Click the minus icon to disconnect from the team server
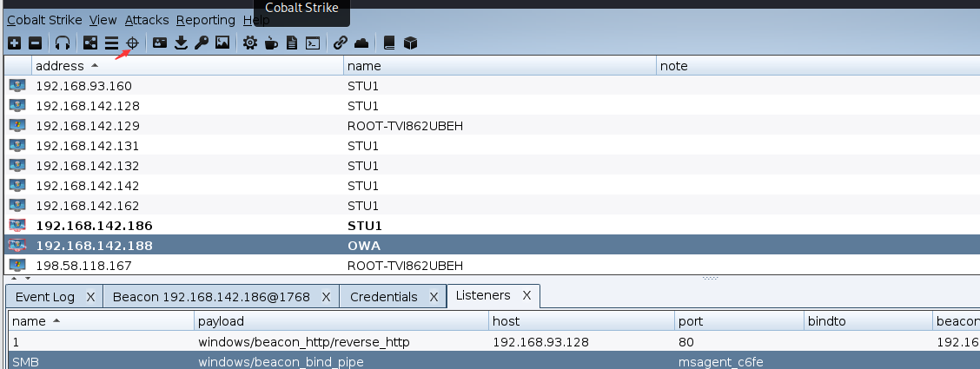980x369 pixels. coord(36,43)
